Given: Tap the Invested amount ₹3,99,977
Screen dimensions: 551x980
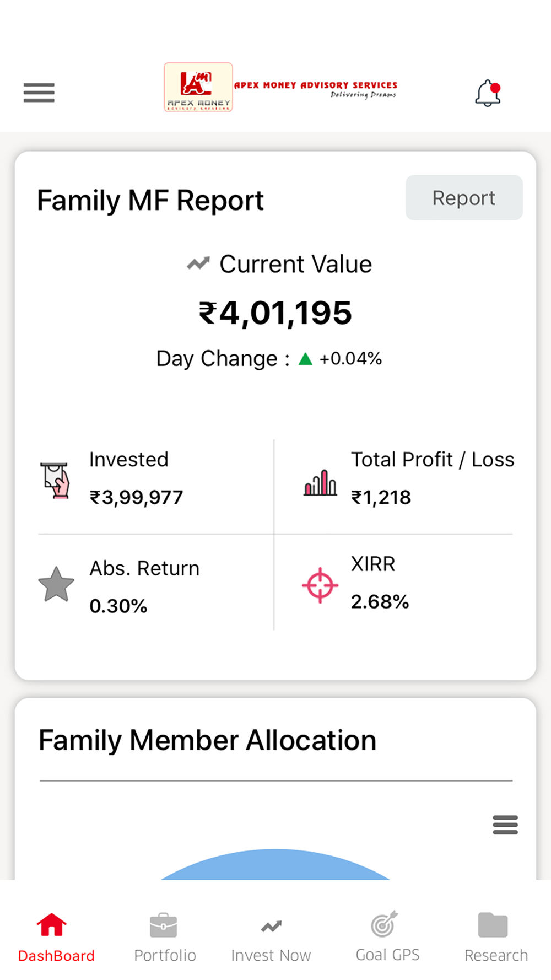Looking at the screenshot, I should tap(136, 497).
